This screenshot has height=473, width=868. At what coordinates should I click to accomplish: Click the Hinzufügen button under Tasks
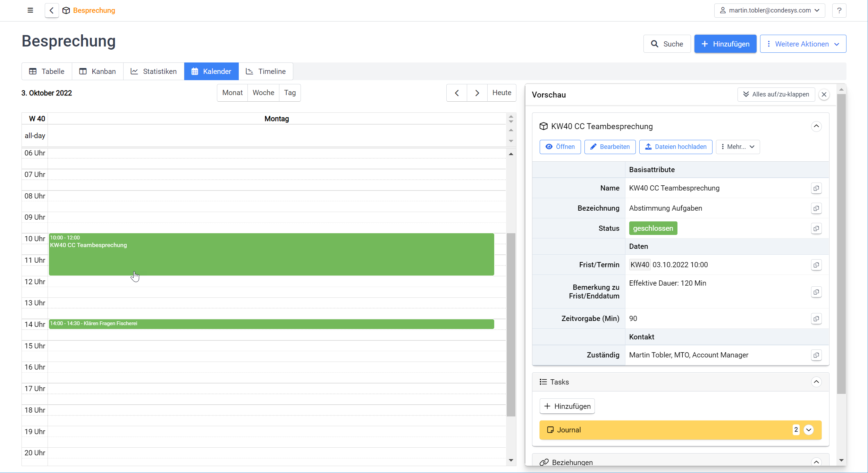[x=567, y=406]
